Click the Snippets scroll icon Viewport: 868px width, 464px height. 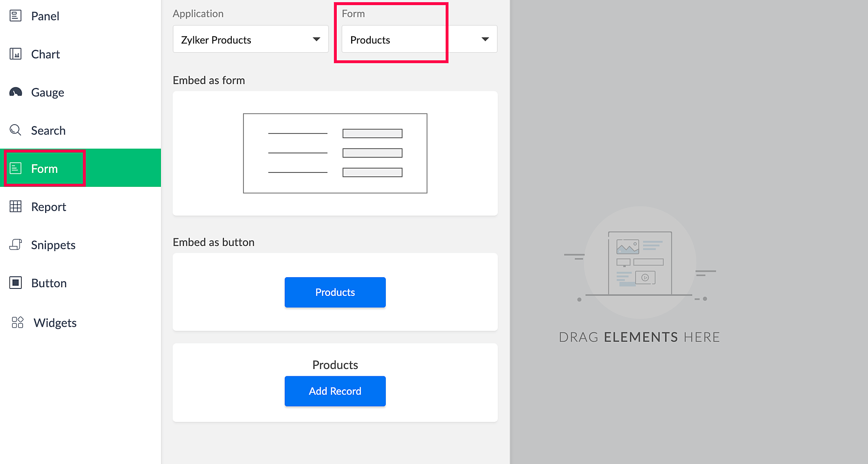[16, 245]
